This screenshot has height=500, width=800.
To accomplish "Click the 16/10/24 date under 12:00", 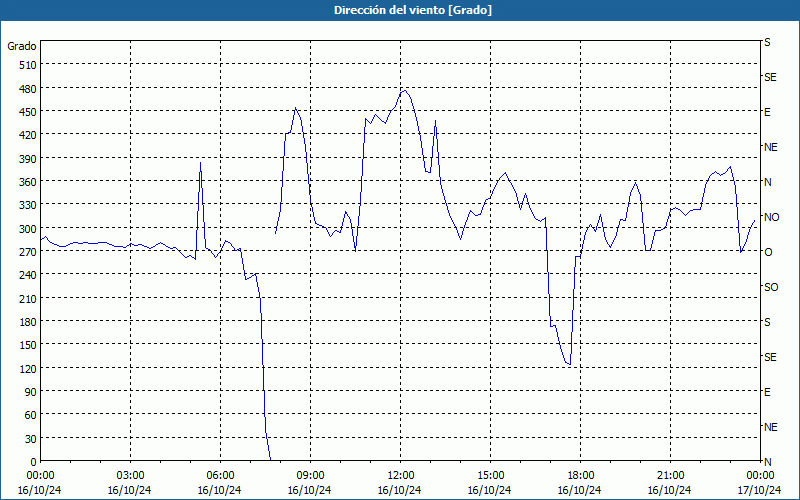I will pyautogui.click(x=399, y=490).
